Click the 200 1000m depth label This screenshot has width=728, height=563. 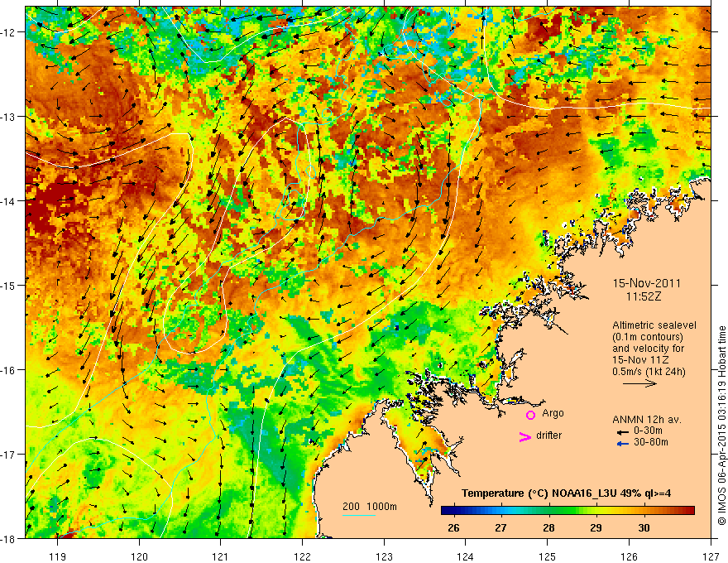point(370,507)
